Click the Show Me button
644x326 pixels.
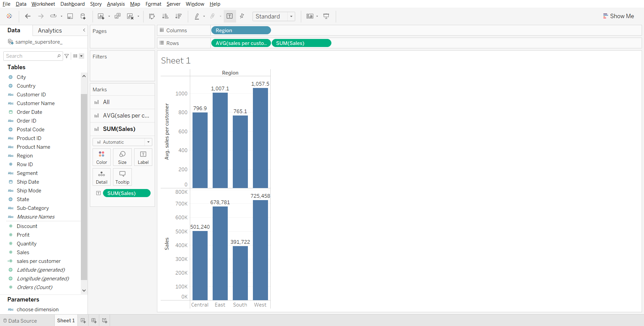click(618, 16)
